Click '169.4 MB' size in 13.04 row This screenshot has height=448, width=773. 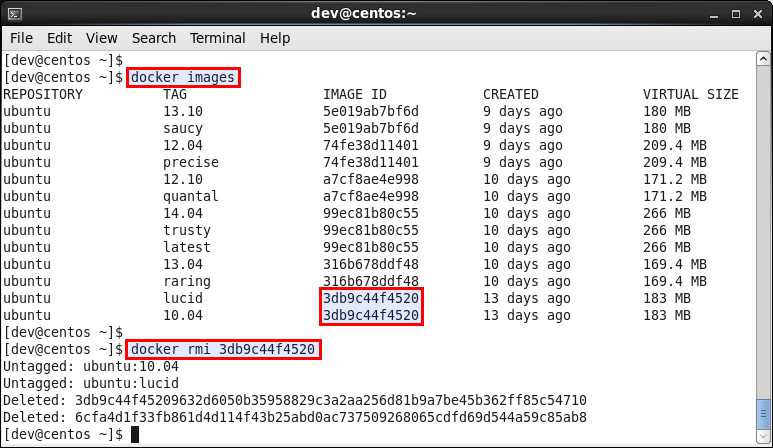(674, 265)
